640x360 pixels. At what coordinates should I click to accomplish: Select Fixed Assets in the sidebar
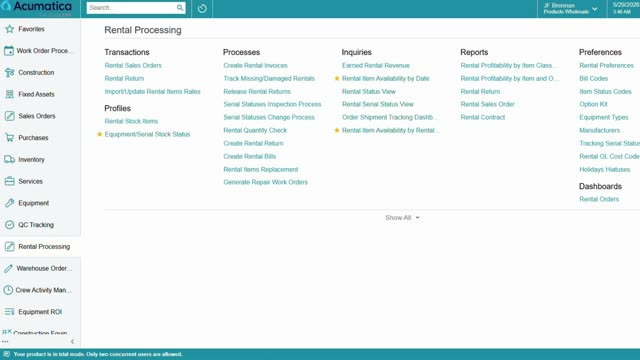click(36, 94)
